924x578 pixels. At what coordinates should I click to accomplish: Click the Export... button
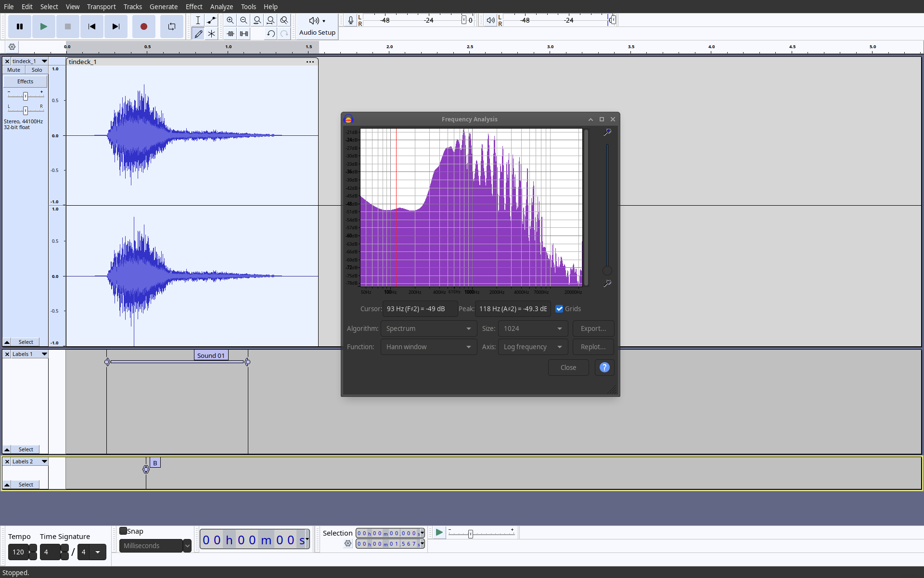(593, 328)
